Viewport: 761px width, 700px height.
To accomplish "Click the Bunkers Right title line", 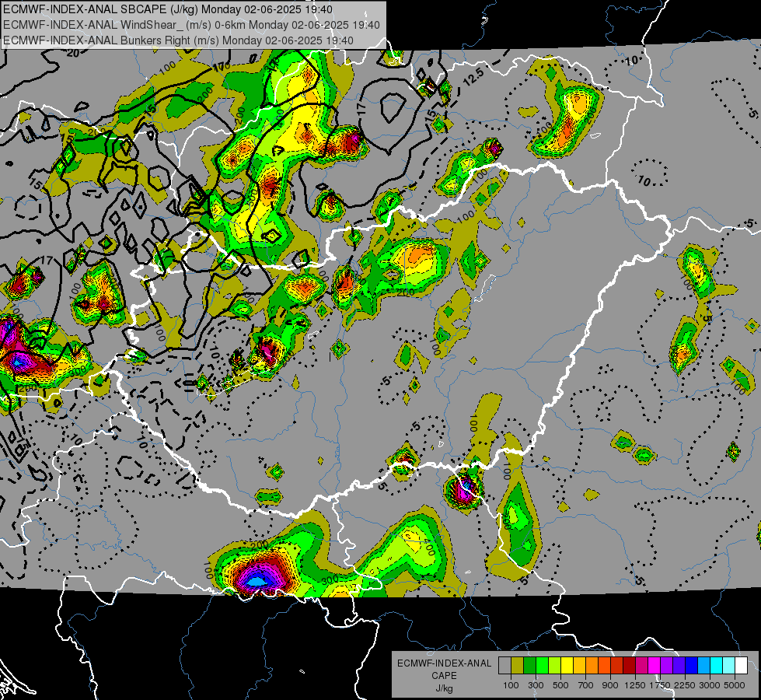I will point(178,40).
